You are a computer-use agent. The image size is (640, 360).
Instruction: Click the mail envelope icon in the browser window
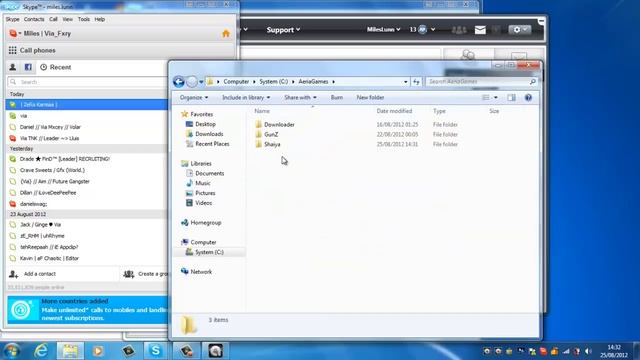pyautogui.click(x=480, y=30)
